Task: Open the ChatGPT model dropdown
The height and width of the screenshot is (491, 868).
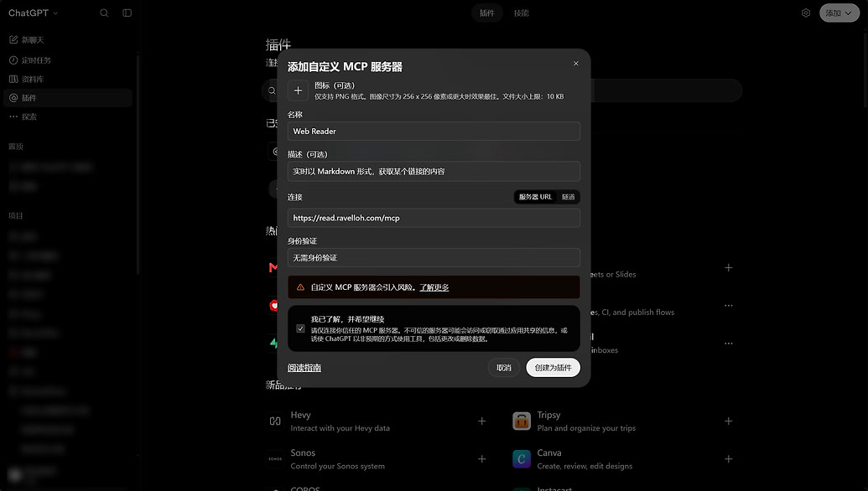Action: coord(33,13)
